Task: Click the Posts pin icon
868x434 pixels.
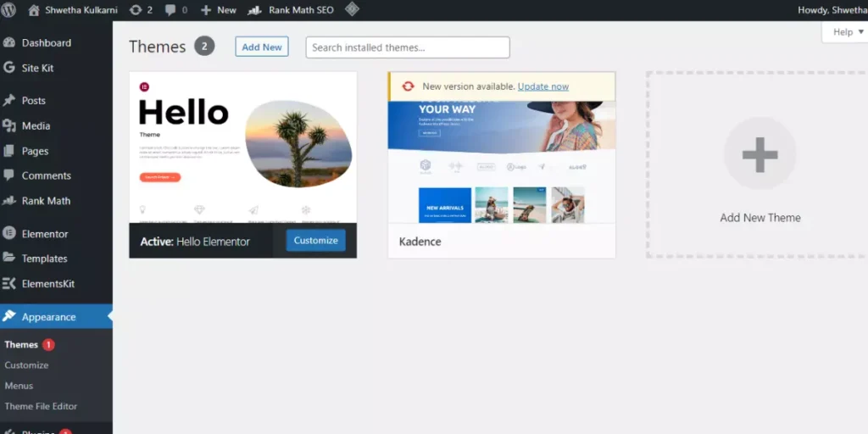Action: point(8,100)
